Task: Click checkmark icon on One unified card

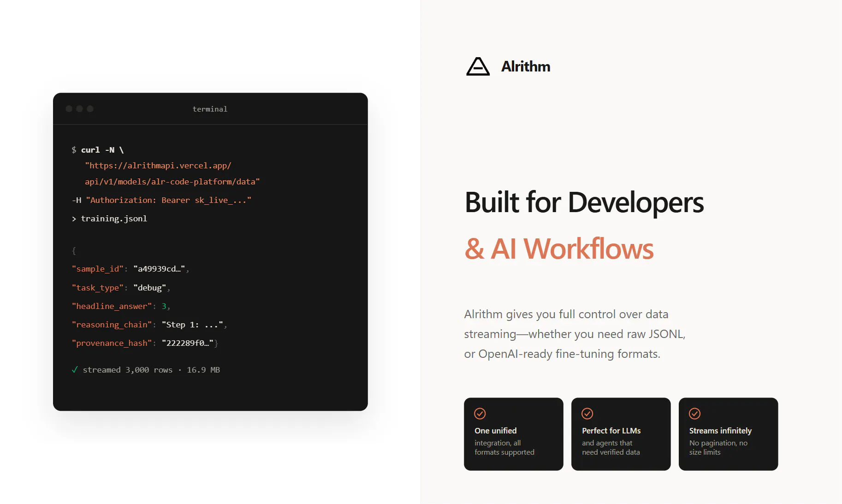Action: coord(480,414)
